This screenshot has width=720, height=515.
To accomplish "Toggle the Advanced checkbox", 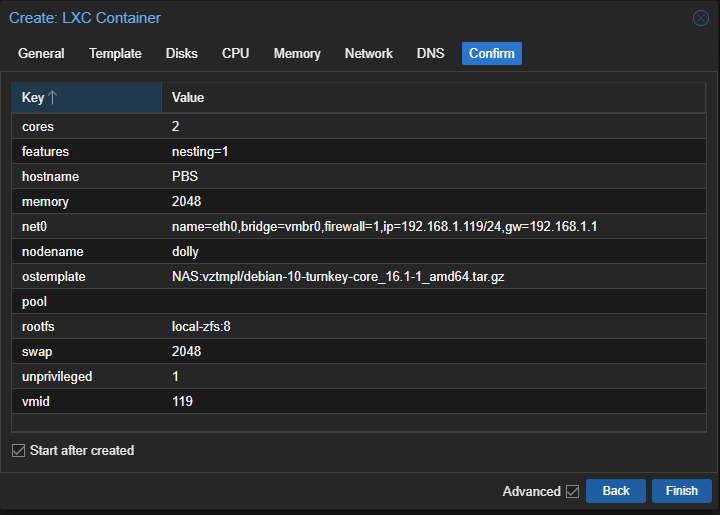I will click(572, 492).
